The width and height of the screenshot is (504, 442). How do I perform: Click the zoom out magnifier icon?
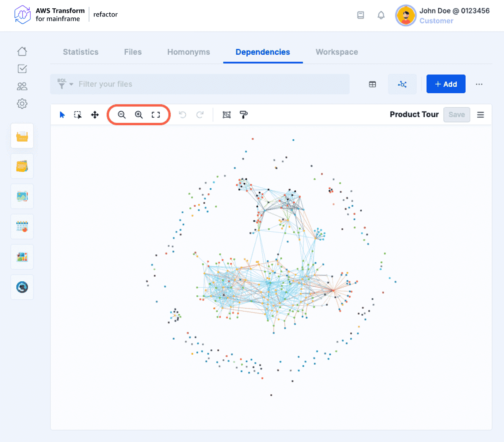coord(122,115)
